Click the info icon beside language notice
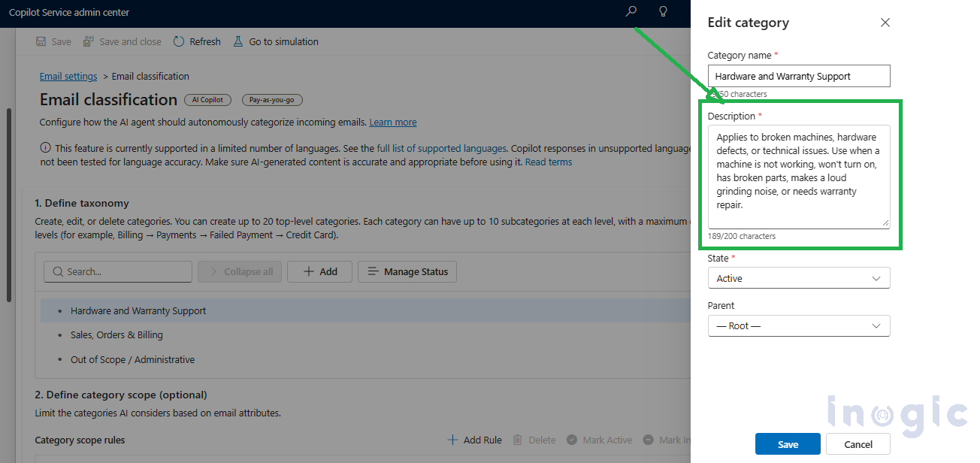Image resolution: width=980 pixels, height=463 pixels. point(46,148)
